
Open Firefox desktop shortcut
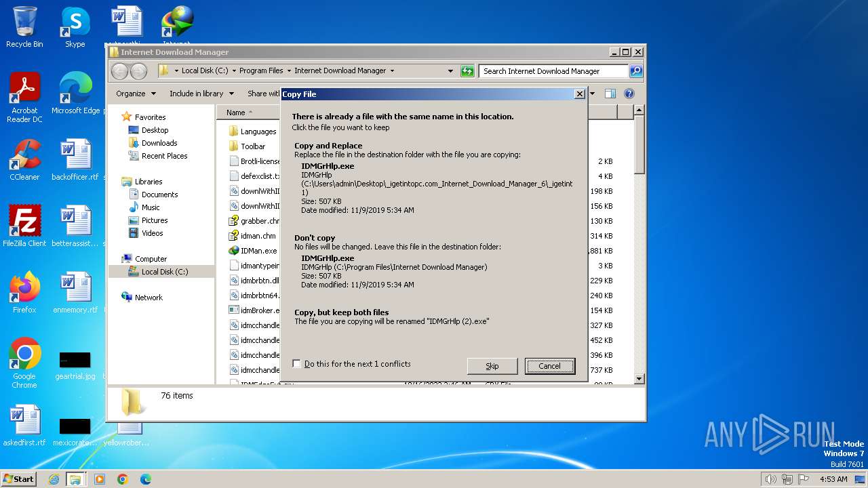24,293
